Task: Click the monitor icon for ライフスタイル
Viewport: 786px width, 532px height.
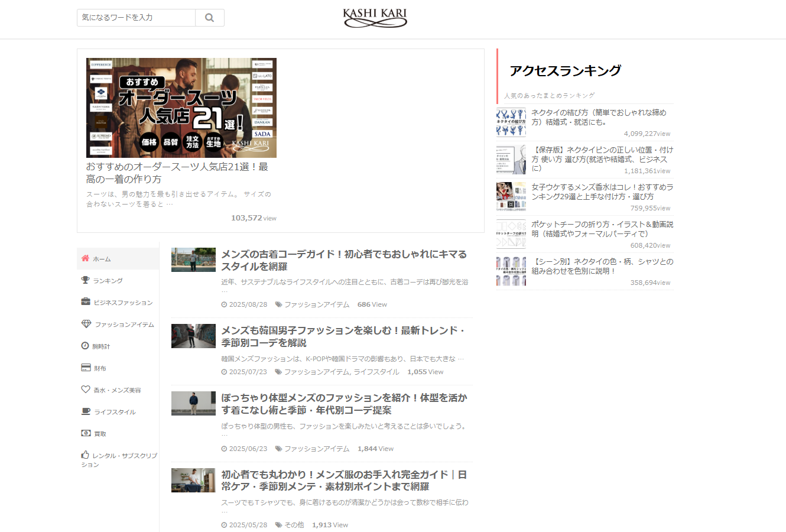Action: (x=86, y=411)
